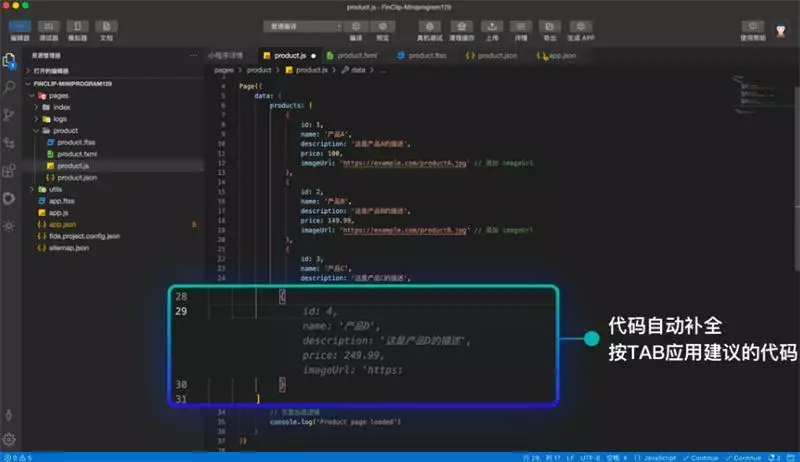Click the settings gear at sidebar bottom
Screen dimensions: 800x462
click(9, 439)
